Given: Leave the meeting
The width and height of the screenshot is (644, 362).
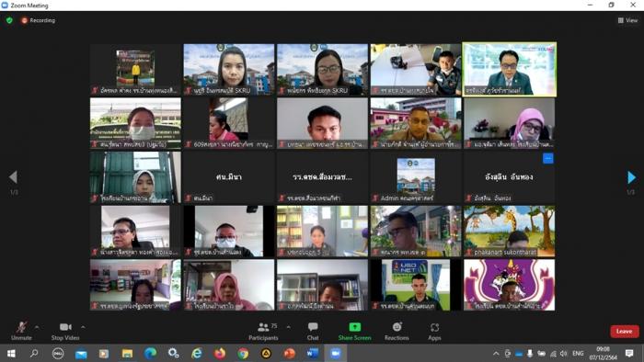Looking at the screenshot, I should 625,332.
